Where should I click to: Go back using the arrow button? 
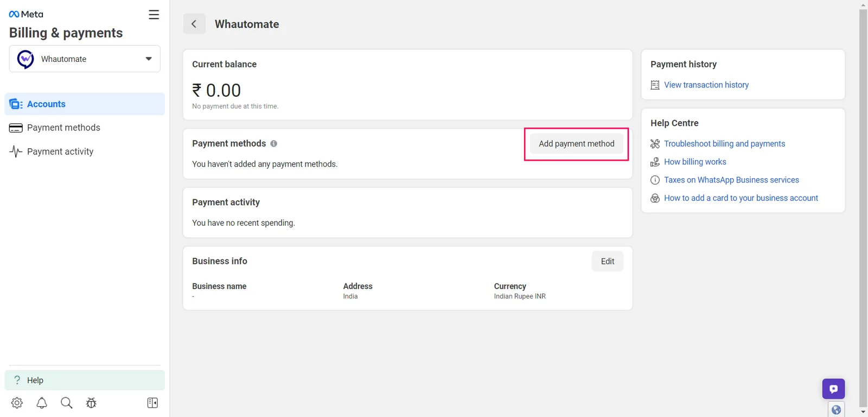point(194,24)
